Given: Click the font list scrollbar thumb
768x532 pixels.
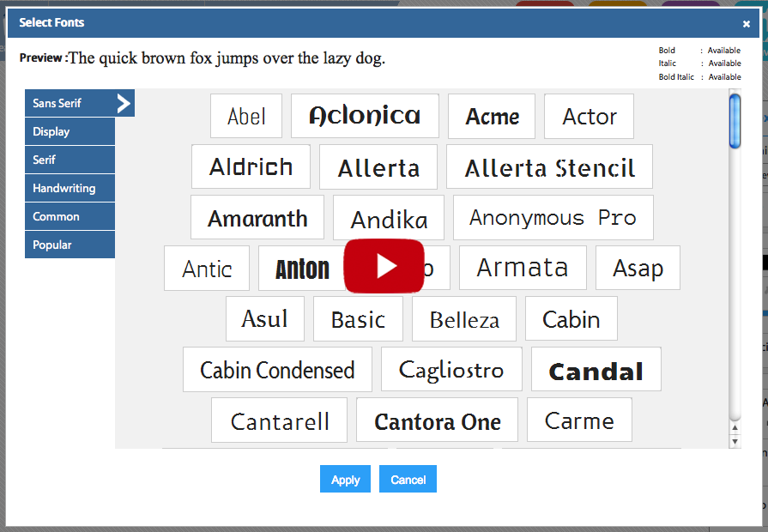Looking at the screenshot, I should pyautogui.click(x=735, y=121).
